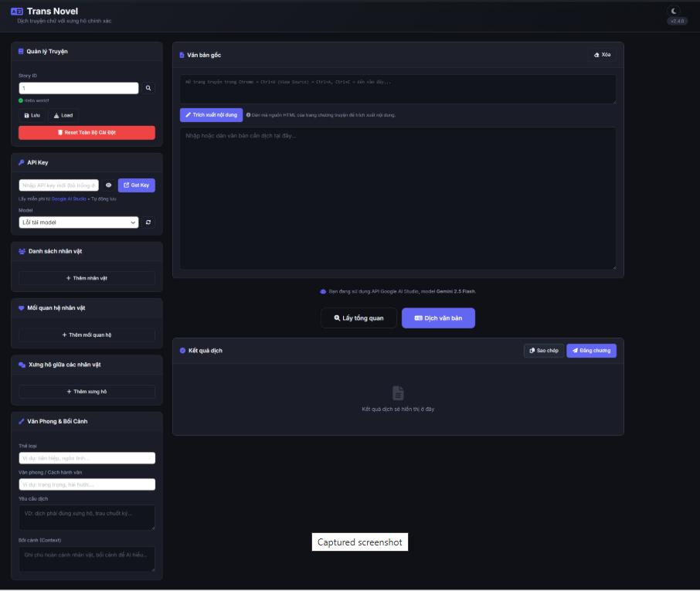Show API key with eye icon
700x591 pixels.
pyautogui.click(x=109, y=185)
